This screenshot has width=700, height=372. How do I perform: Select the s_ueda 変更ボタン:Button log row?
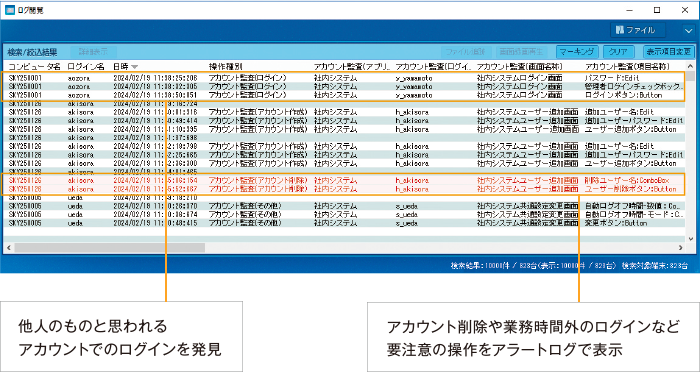(345, 223)
